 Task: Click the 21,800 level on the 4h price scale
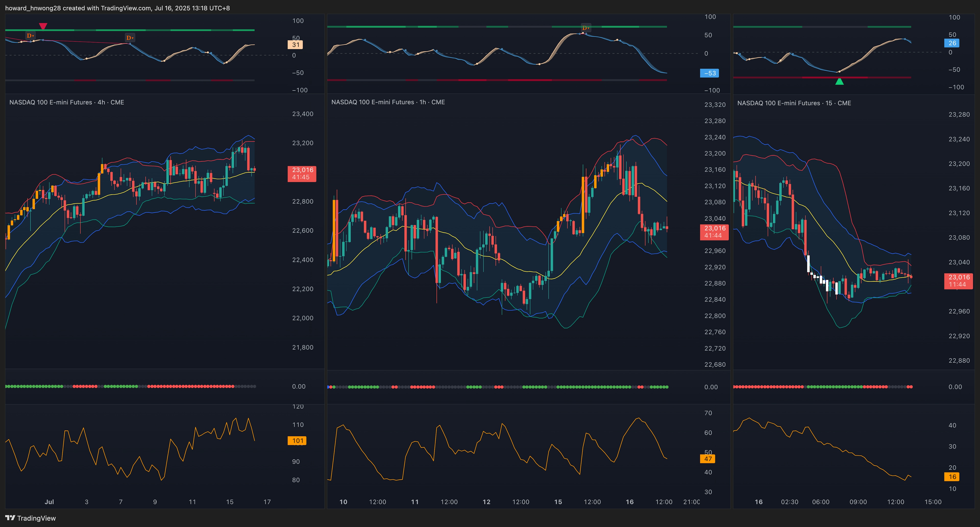click(x=302, y=347)
